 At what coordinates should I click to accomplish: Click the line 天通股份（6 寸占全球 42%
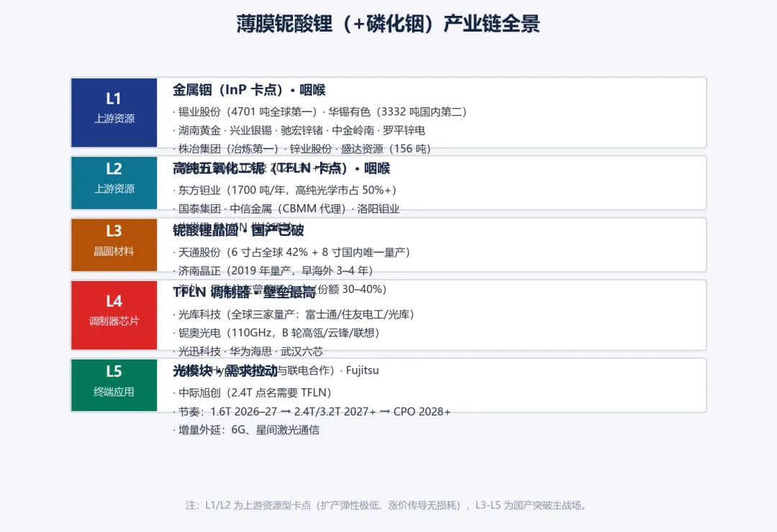pyautogui.click(x=291, y=252)
